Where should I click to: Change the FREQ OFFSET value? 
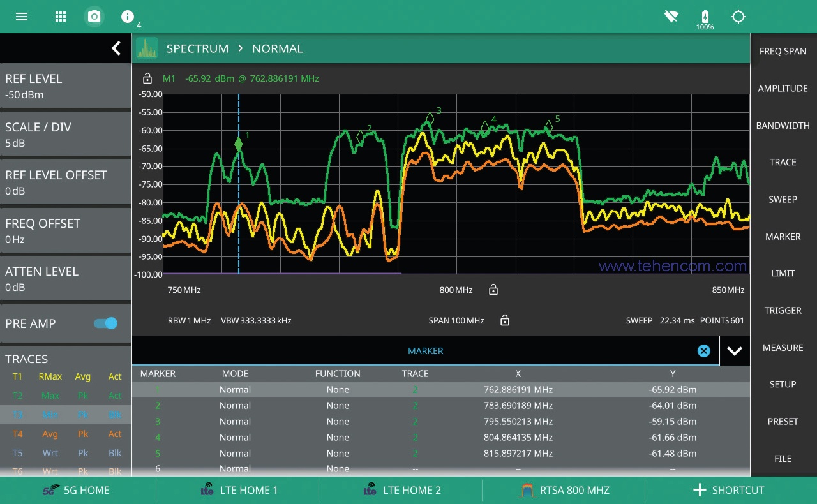[66, 231]
